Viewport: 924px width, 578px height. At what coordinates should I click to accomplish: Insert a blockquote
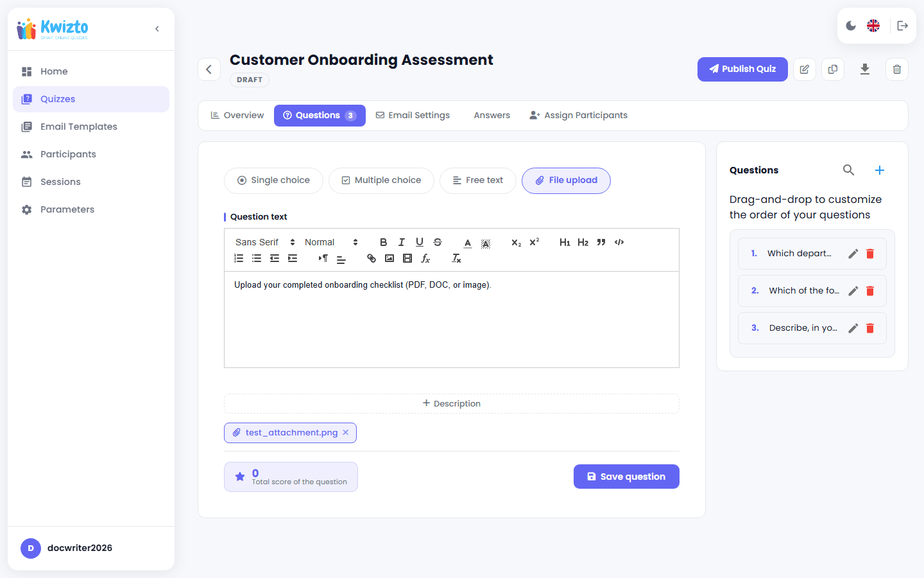click(601, 242)
